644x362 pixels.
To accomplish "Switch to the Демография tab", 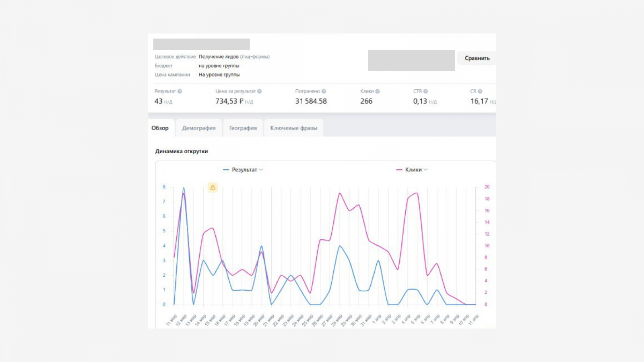I will [x=199, y=128].
